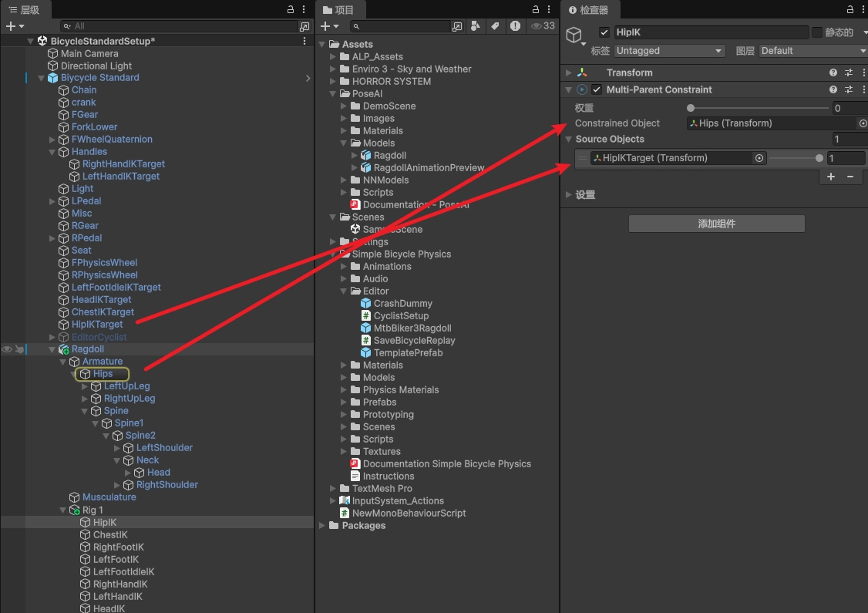Expand the 设置 settings section
This screenshot has width=868, height=613.
pyautogui.click(x=568, y=195)
